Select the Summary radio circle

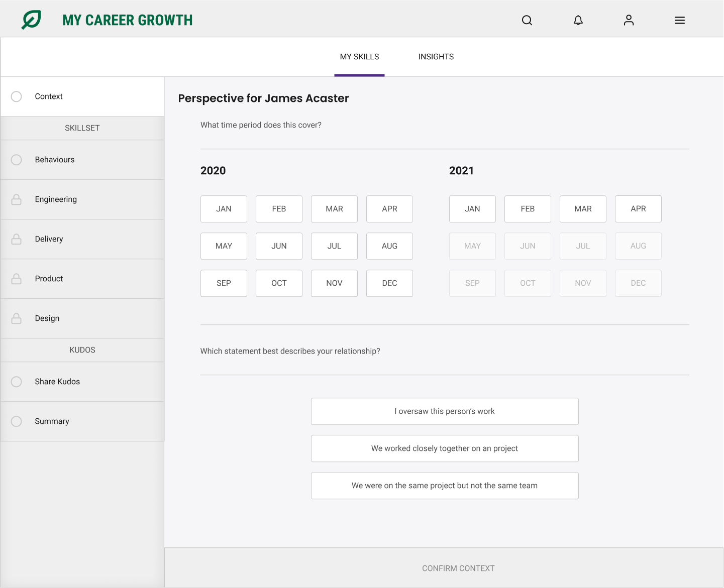click(x=17, y=421)
